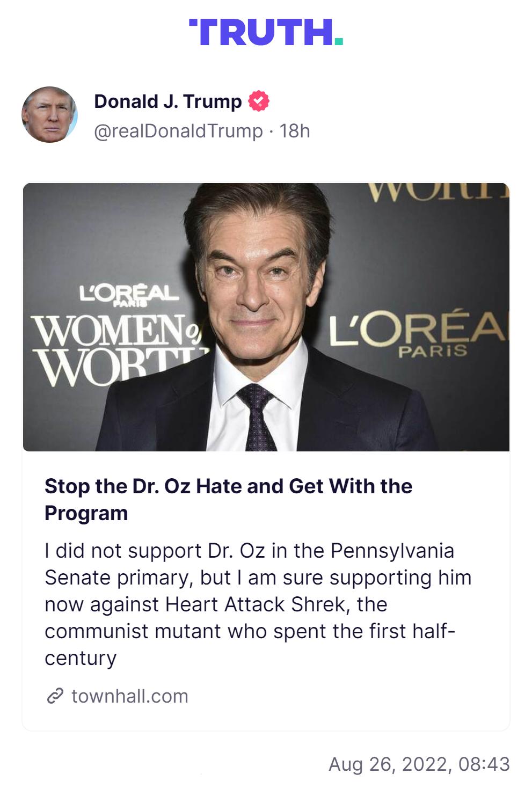Click the "18h" post timestamp
Image resolution: width=532 pixels, height=796 pixels.
[295, 131]
